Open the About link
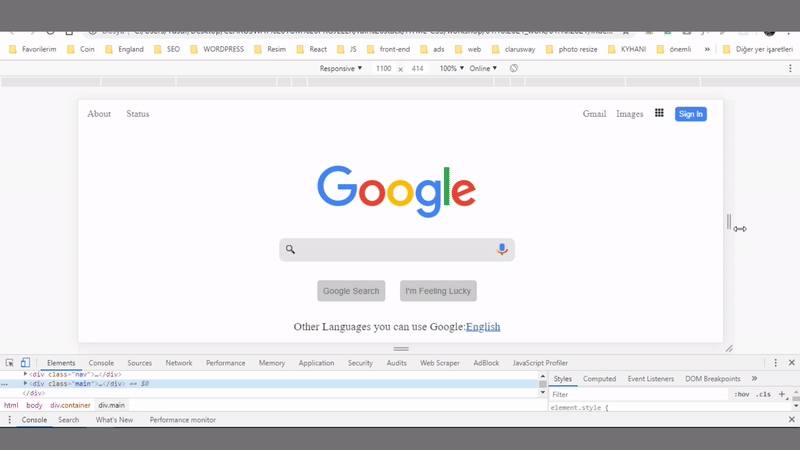Screen dimensions: 800x450 pyautogui.click(x=99, y=114)
